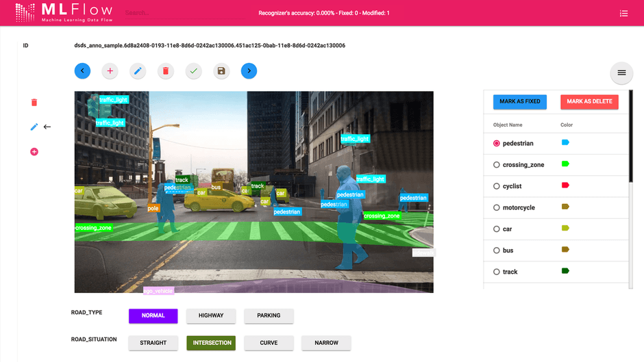The image size is (644, 362).
Task: Click the red trash icon in left sidebar
Action: (x=34, y=103)
